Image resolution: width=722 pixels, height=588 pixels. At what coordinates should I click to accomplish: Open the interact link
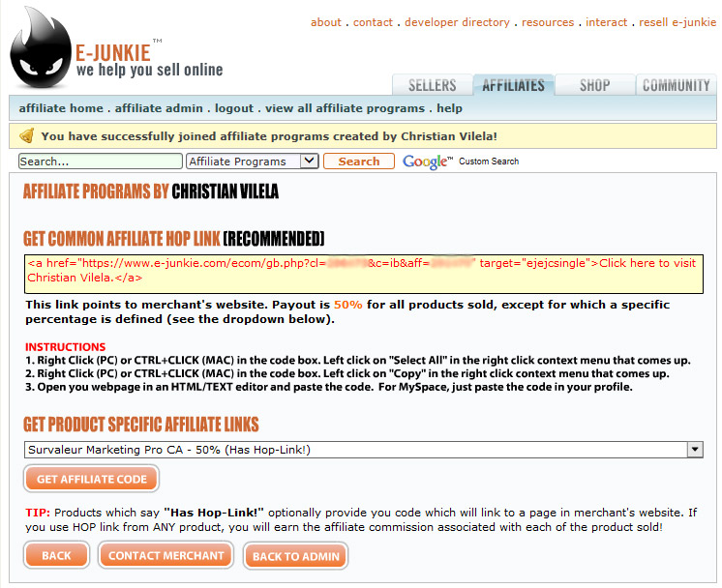pyautogui.click(x=607, y=22)
